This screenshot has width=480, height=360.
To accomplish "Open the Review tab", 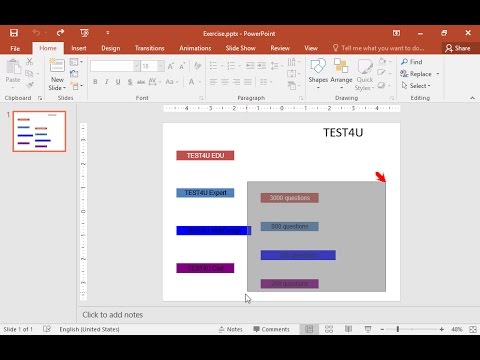I will click(x=280, y=48).
